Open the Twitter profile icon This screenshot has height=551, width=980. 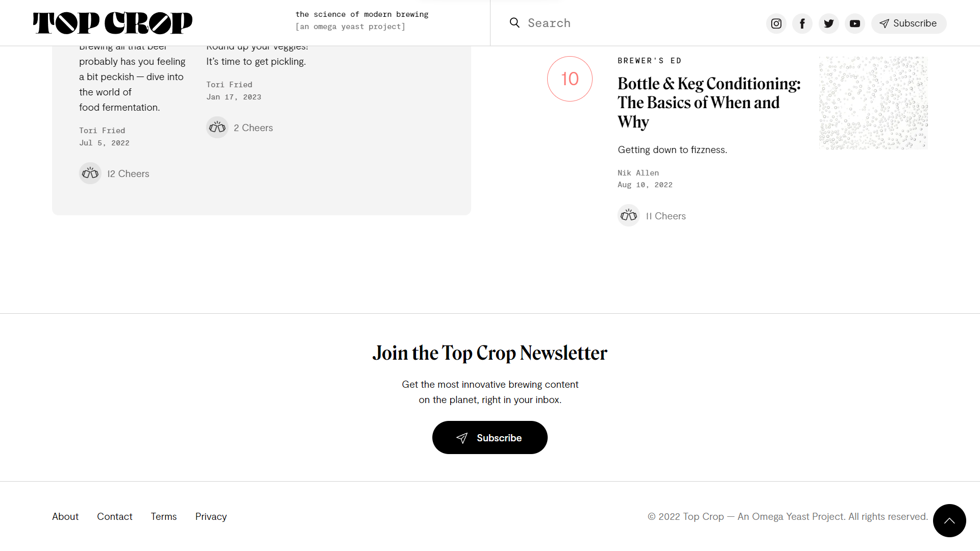tap(829, 23)
